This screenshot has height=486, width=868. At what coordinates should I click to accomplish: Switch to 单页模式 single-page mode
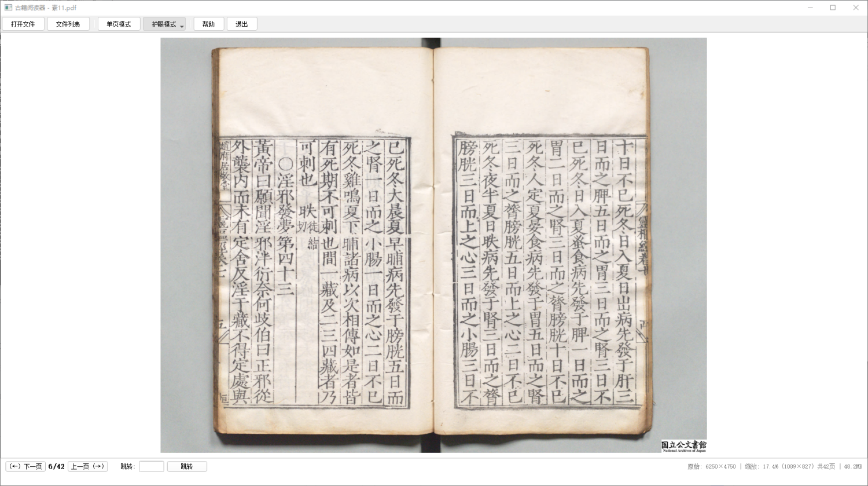[118, 24]
